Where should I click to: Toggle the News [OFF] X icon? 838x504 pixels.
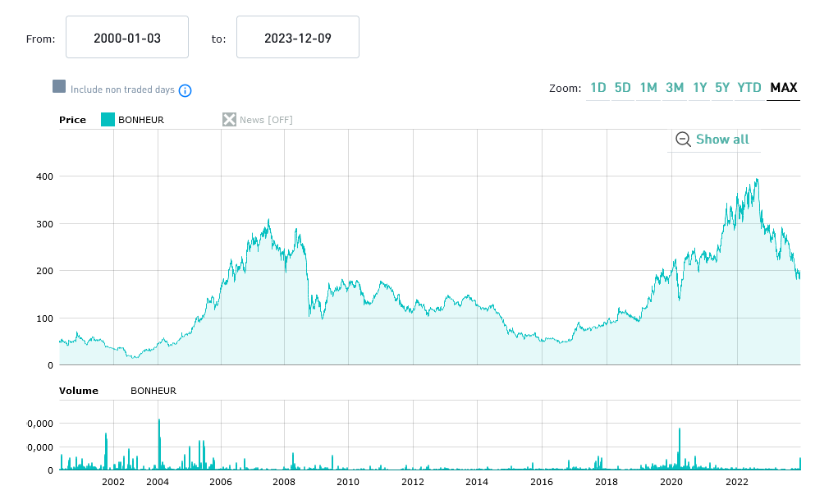229,120
